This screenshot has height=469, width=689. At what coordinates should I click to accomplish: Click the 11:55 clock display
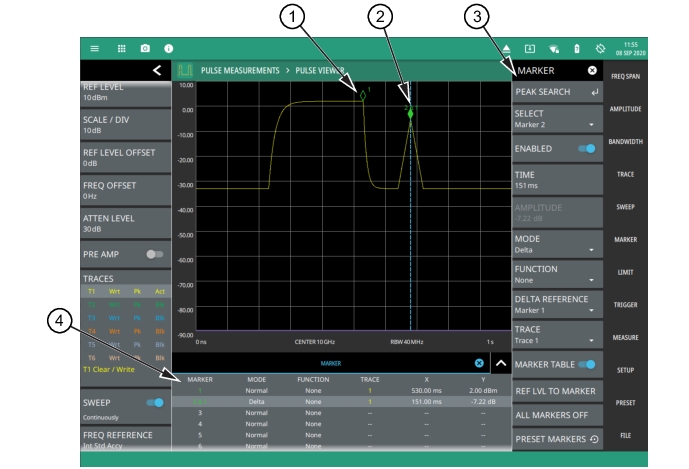[x=631, y=44]
